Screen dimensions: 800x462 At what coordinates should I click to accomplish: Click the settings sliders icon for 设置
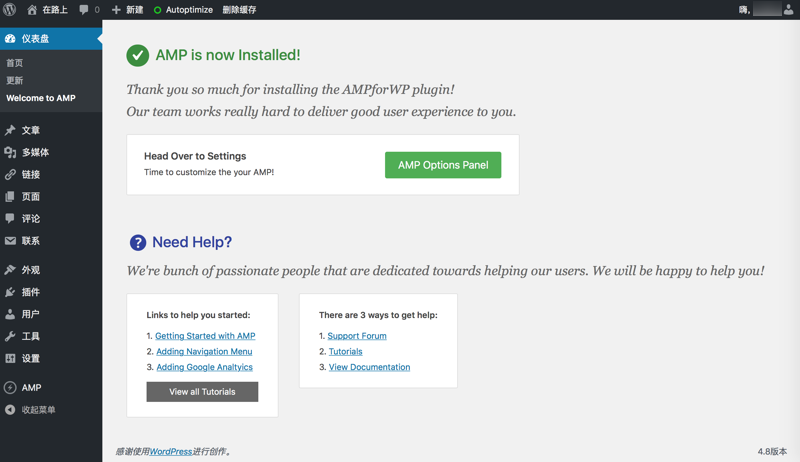(x=10, y=358)
